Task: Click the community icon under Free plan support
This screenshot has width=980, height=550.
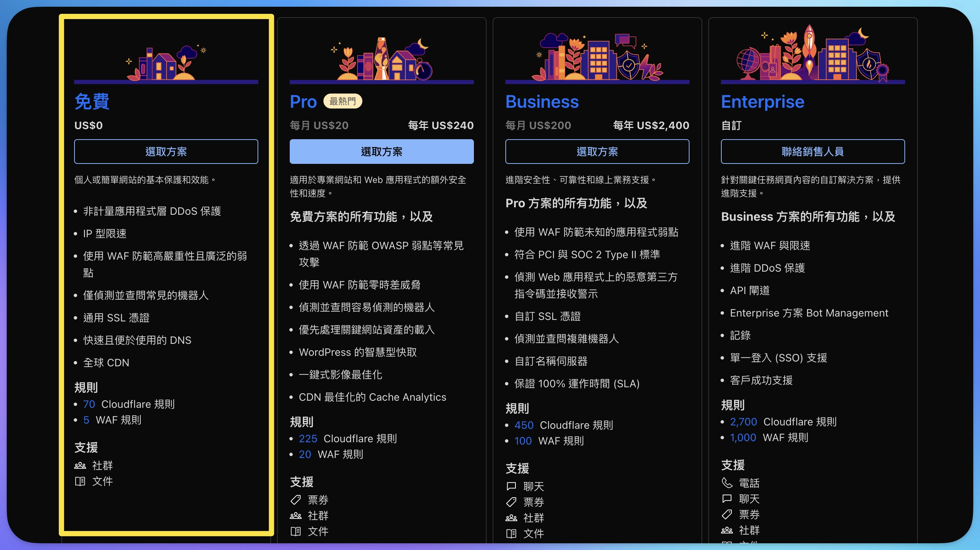Action: click(x=80, y=465)
